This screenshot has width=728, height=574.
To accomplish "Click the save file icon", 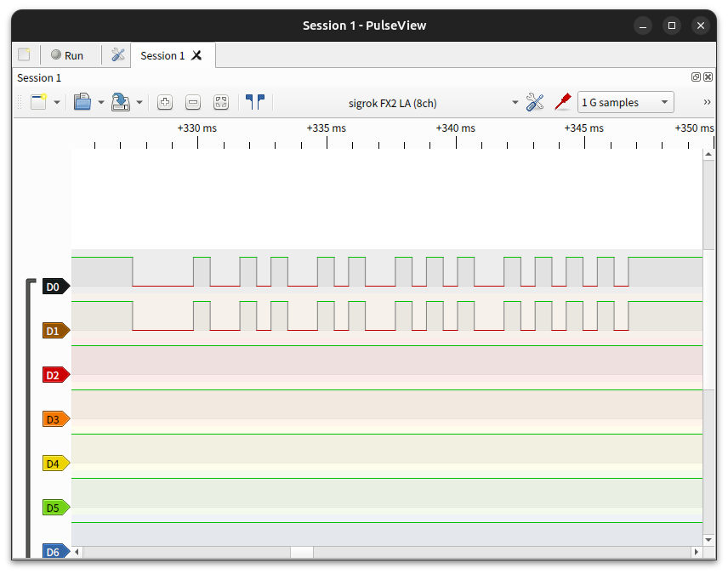I will [x=121, y=102].
